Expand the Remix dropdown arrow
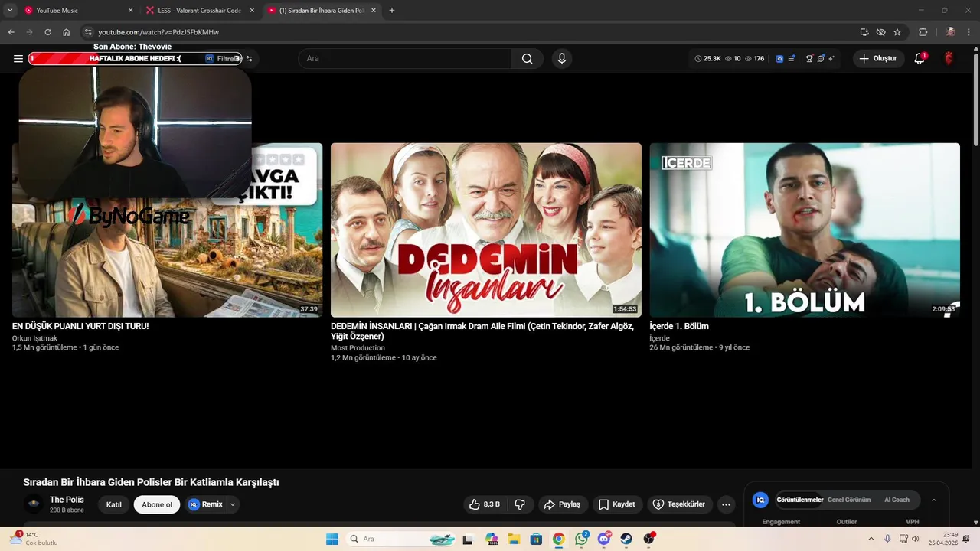This screenshot has height=551, width=980. point(232,504)
